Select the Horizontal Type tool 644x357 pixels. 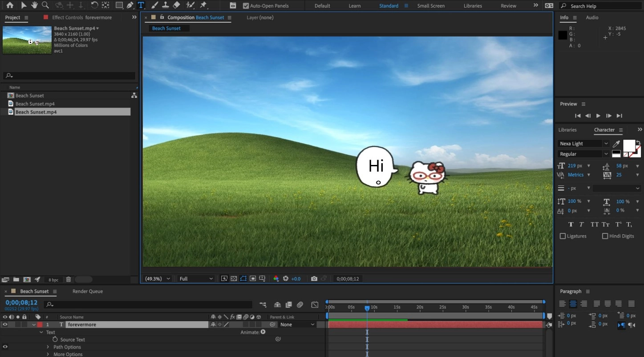pos(141,5)
